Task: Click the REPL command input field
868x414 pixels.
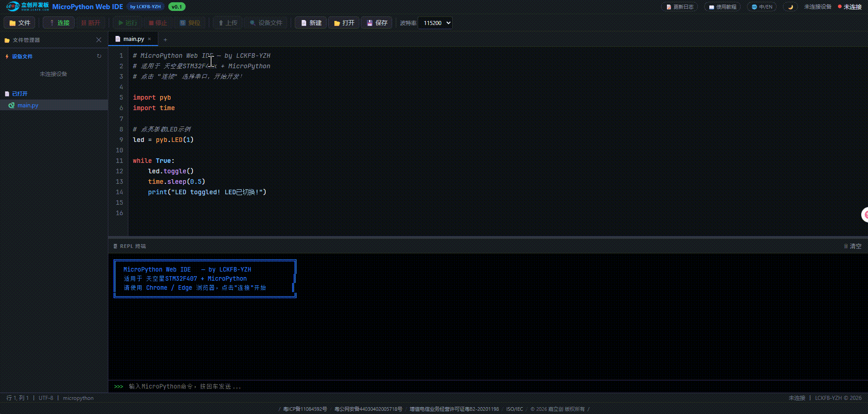Action: (455, 386)
